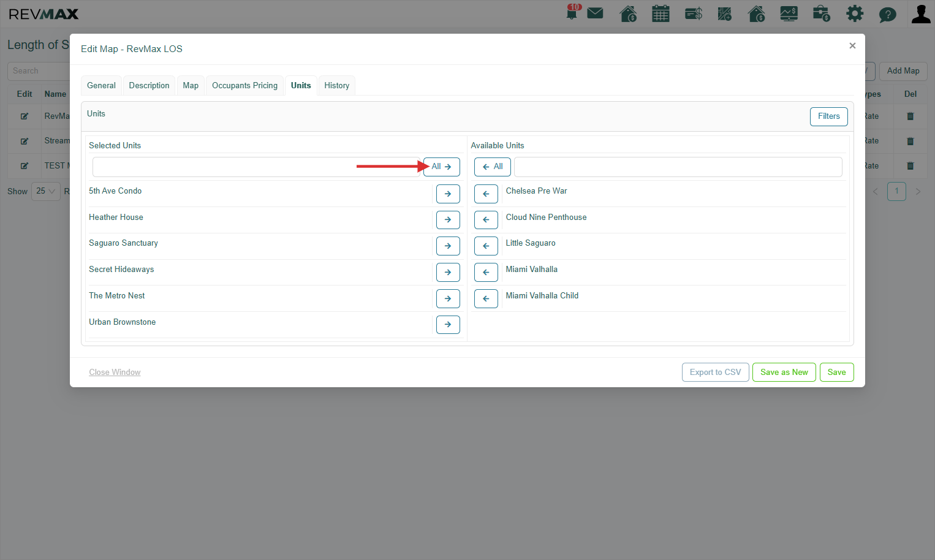
Task: Click the right arrow for Secret Hideaways
Action: 448,272
